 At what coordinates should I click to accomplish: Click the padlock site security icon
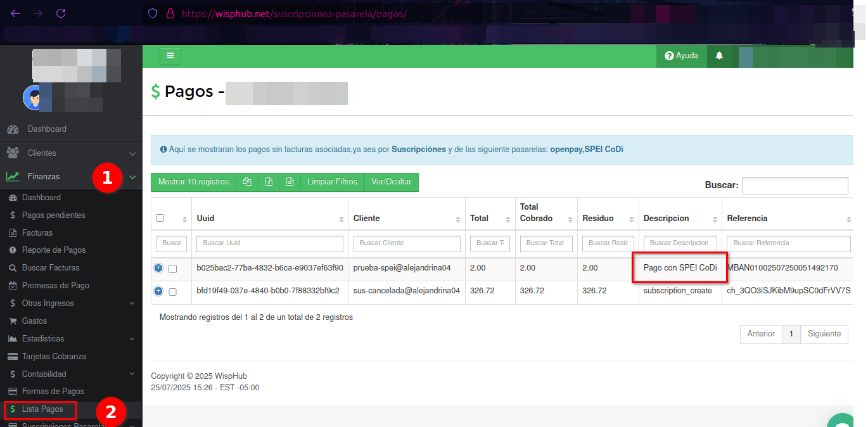click(x=170, y=13)
